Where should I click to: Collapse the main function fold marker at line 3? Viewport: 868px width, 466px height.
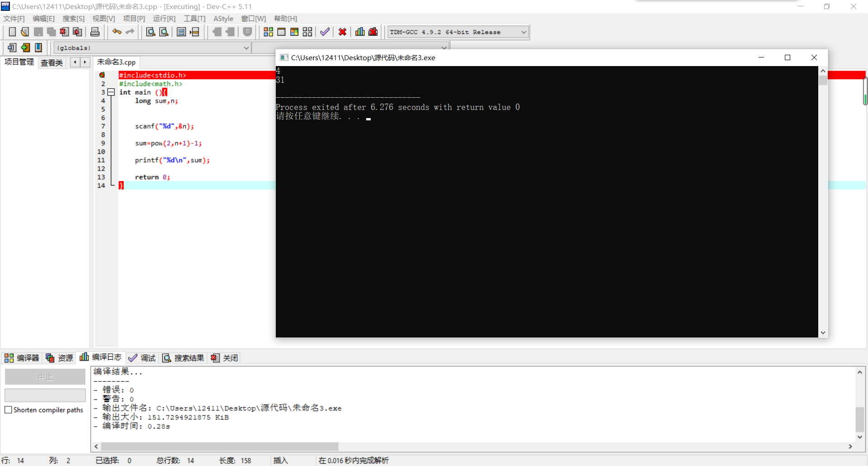(111, 92)
